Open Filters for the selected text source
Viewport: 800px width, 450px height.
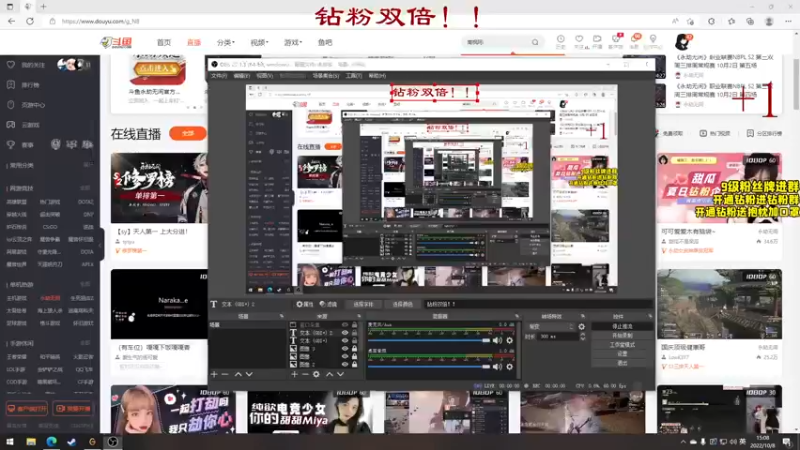tap(329, 304)
